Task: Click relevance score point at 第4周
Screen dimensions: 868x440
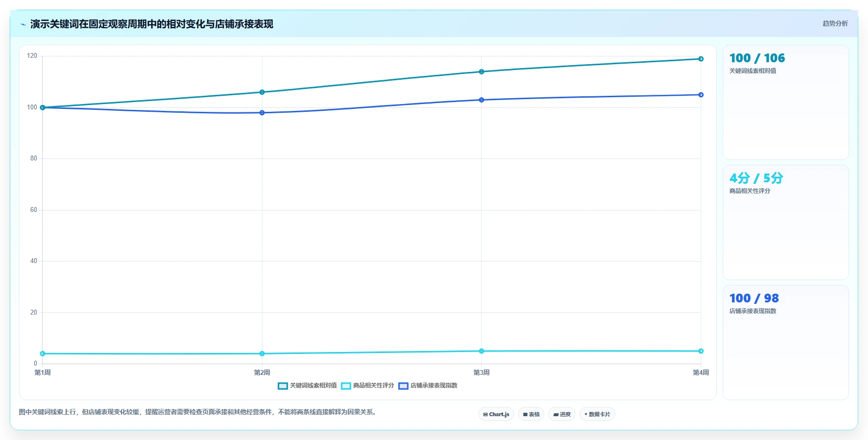Action: click(x=701, y=351)
